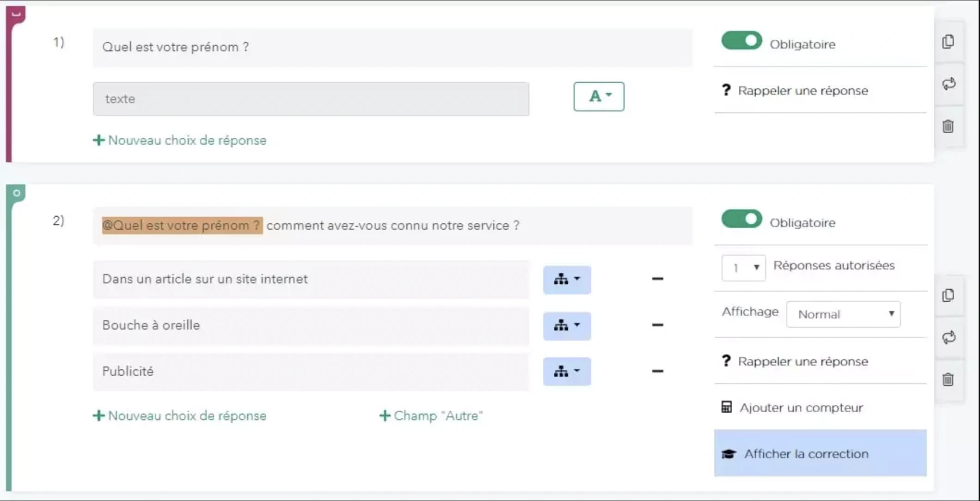
Task: Remove the 'Publicité' answer choice
Action: tap(657, 371)
